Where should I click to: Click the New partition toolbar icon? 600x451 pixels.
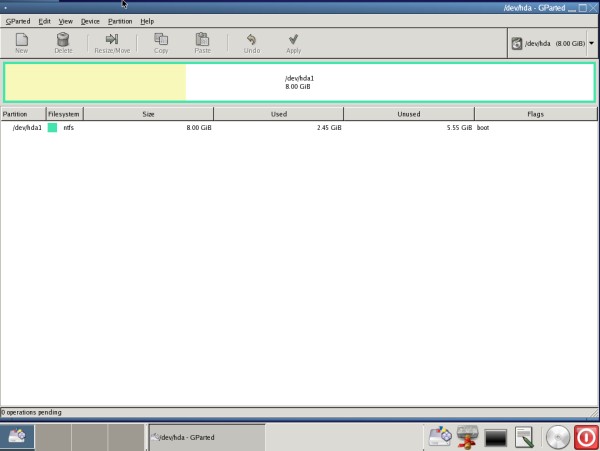pos(21,43)
